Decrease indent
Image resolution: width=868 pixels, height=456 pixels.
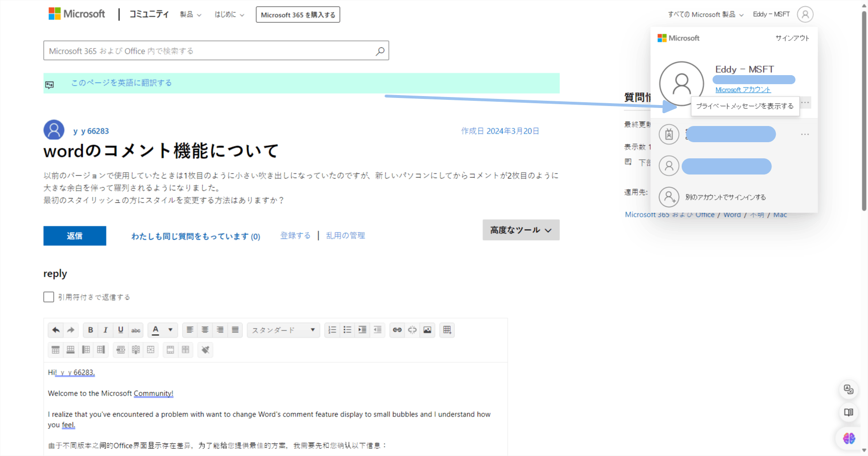[377, 330]
